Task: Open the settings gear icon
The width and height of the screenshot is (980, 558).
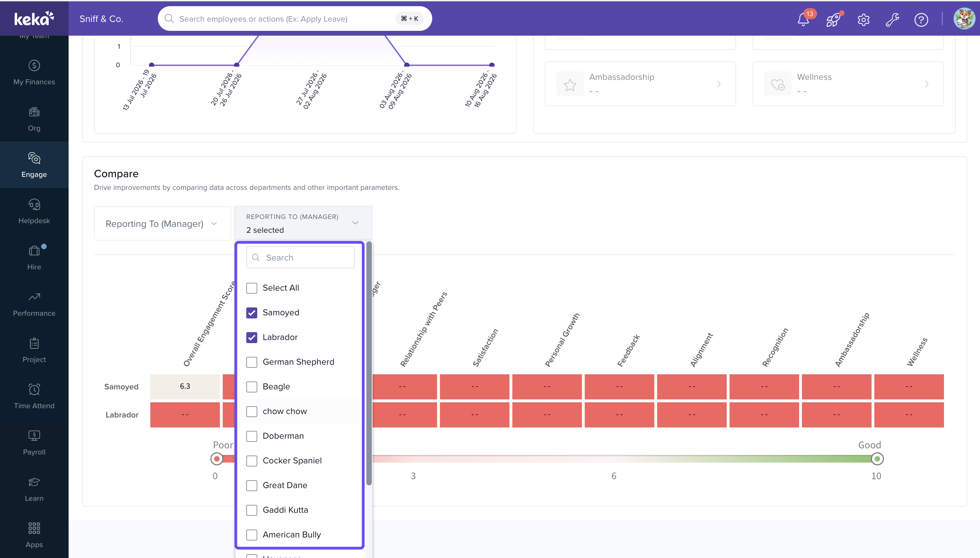Action: 863,19
